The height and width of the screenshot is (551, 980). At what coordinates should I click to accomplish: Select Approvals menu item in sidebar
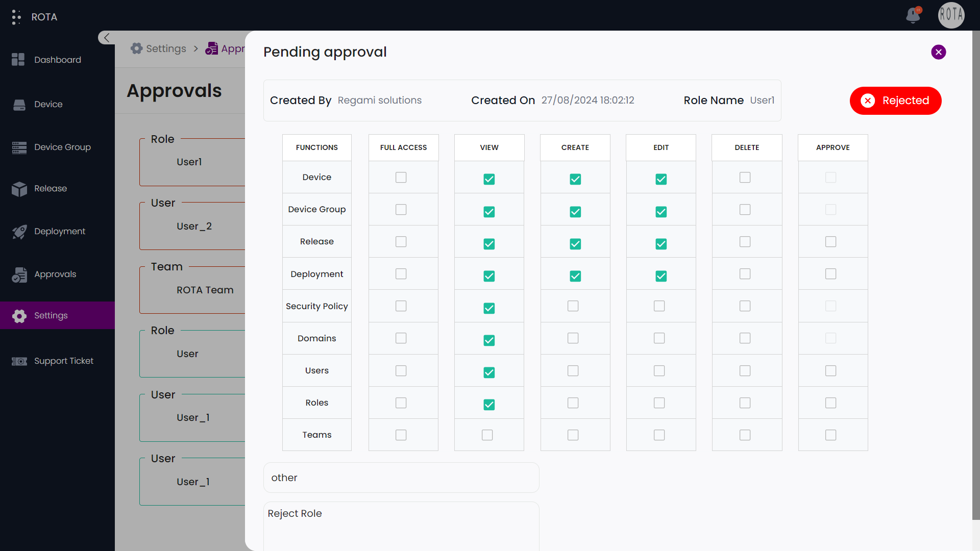click(x=56, y=274)
